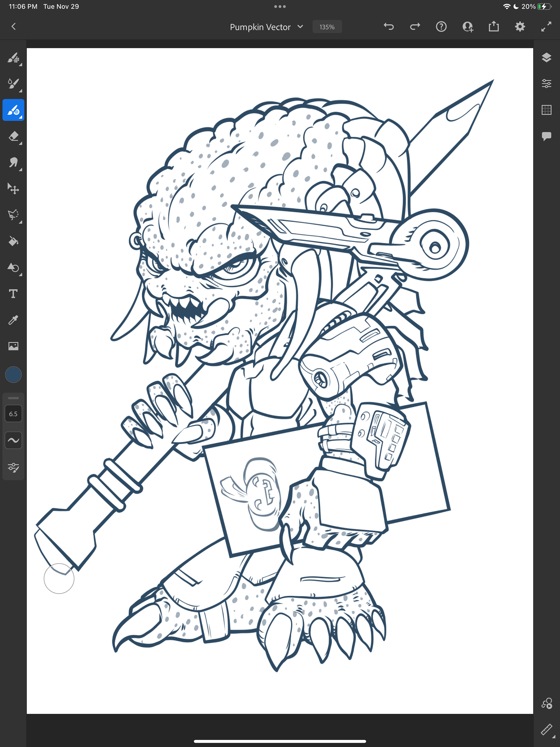Open the Help menu
Screen dimensions: 560x747
pos(441,27)
